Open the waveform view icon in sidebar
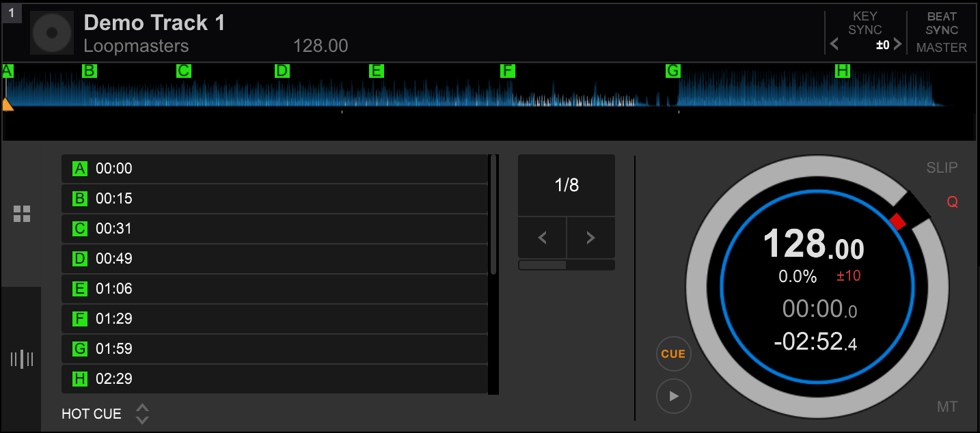Screen dimensions: 980x433 pyautogui.click(x=22, y=359)
